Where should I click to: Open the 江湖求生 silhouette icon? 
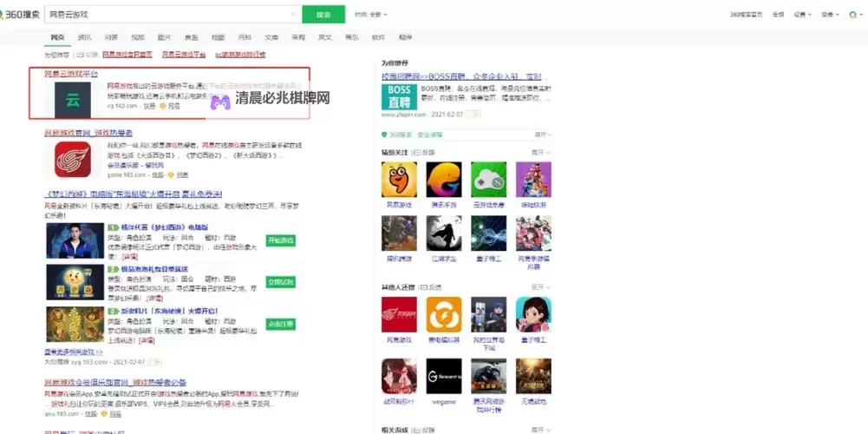pos(444,233)
